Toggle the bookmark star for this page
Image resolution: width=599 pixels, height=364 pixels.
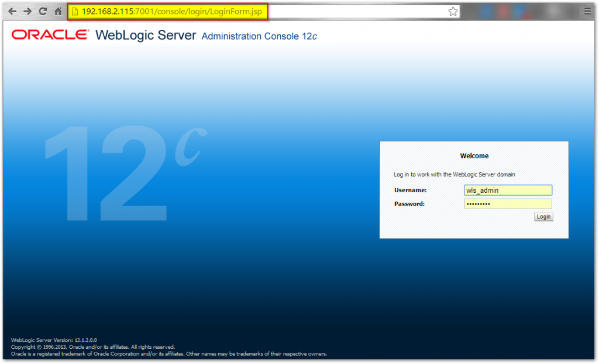point(453,11)
